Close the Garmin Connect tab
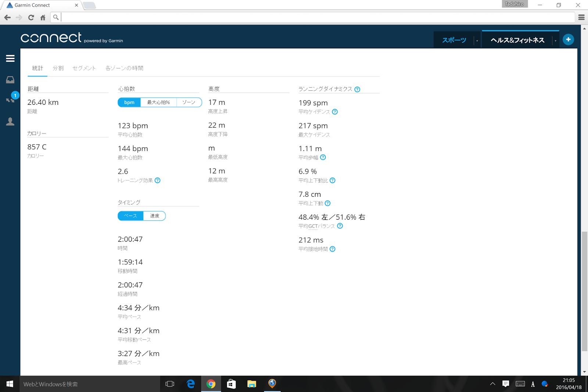Screen dimensions: 588x392 tap(76, 5)
